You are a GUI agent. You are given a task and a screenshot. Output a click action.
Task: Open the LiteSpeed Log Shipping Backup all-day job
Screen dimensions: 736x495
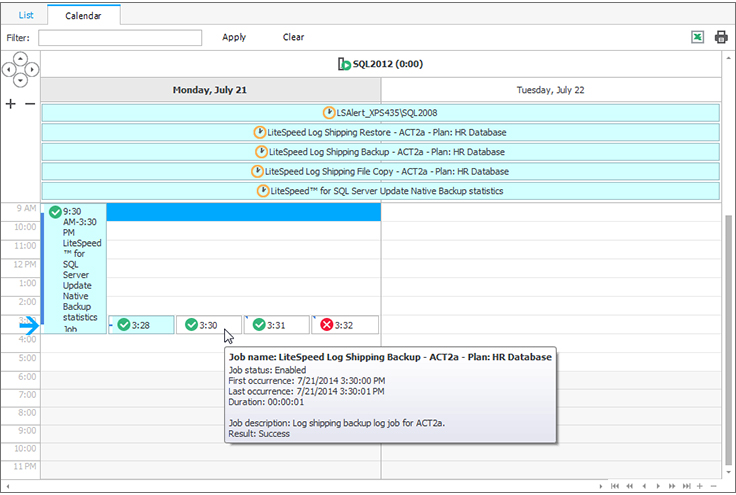point(381,152)
